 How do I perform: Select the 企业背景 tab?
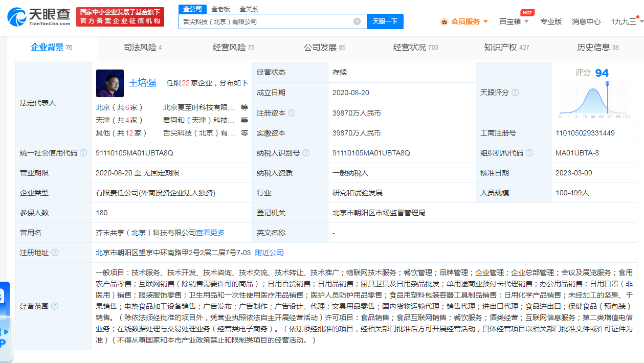coord(52,48)
